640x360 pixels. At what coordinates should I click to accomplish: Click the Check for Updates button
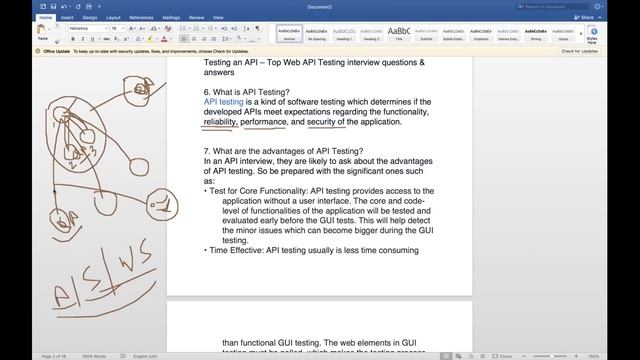click(579, 51)
